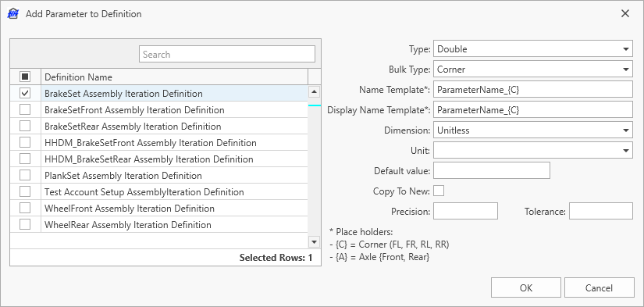Click the Name Template input field
The height and width of the screenshot is (307, 644).
[532, 89]
